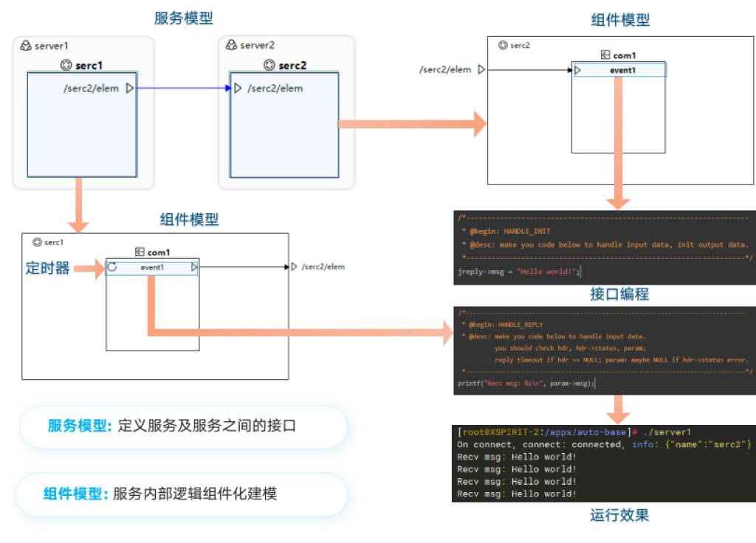
Task: Click /serc2/elem text inside serc2 service box
Action: pos(275,89)
